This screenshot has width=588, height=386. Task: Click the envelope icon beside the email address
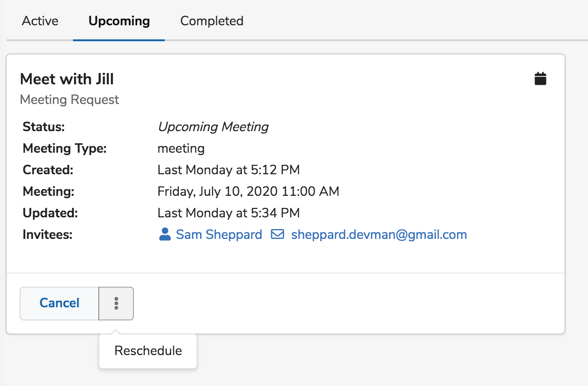[278, 234]
